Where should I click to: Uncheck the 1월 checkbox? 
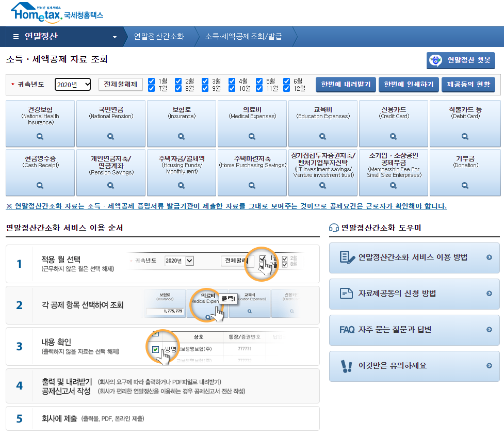[151, 81]
